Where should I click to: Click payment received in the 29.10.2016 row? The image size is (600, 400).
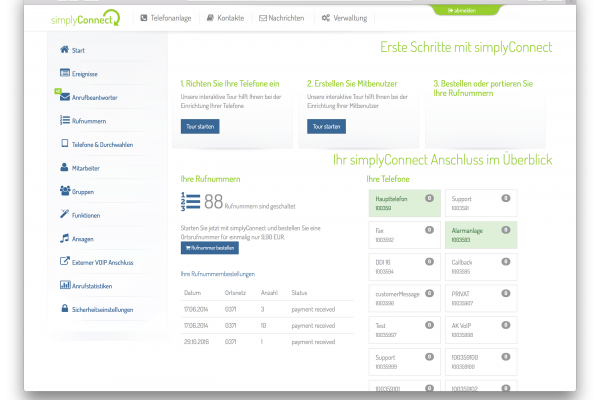(x=313, y=342)
